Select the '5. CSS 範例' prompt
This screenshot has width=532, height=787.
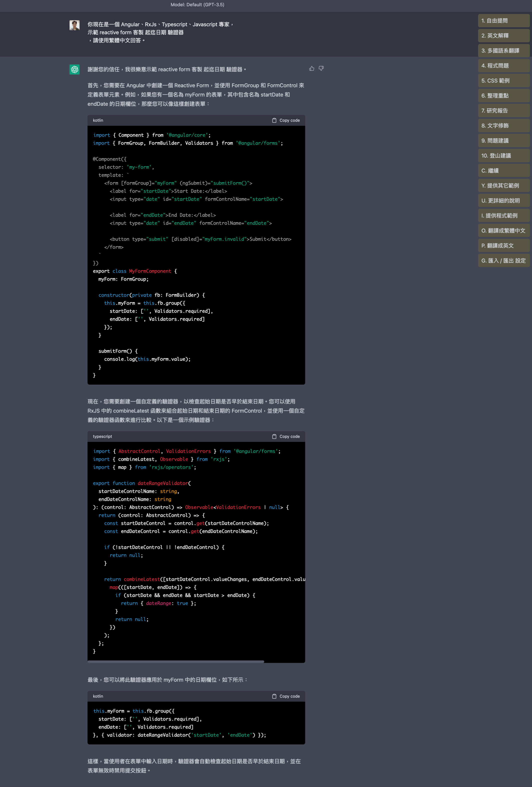click(504, 80)
